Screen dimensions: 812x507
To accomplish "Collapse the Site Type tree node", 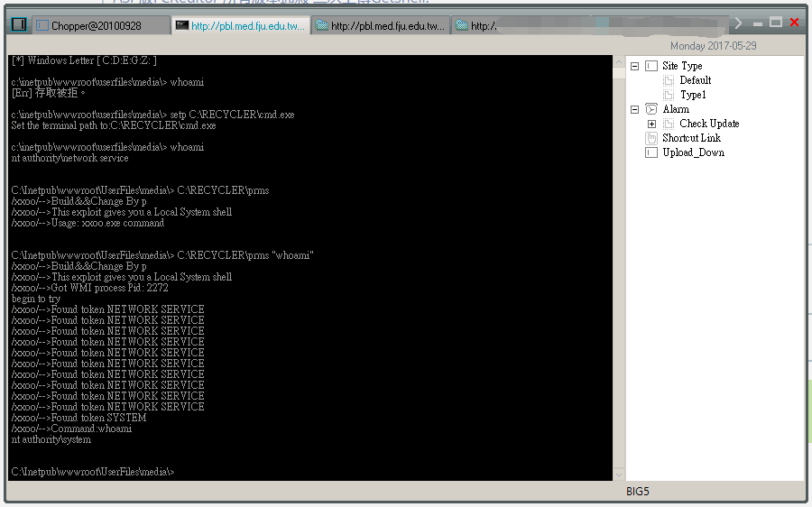I will pyautogui.click(x=634, y=66).
